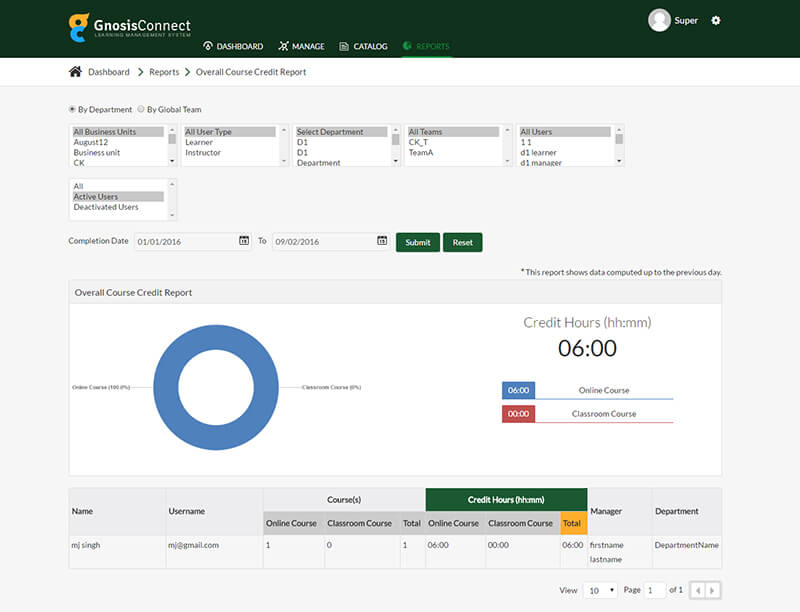Pick CK_T in the teams list

[419, 142]
